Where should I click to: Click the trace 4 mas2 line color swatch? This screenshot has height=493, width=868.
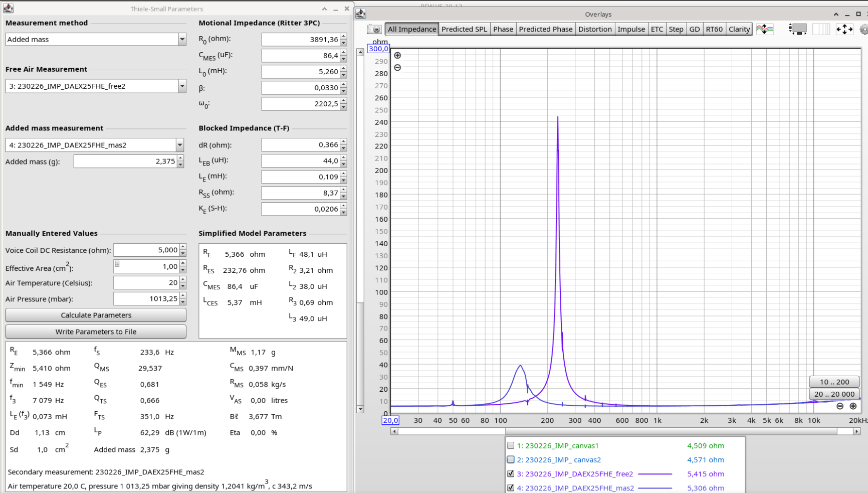coord(655,488)
